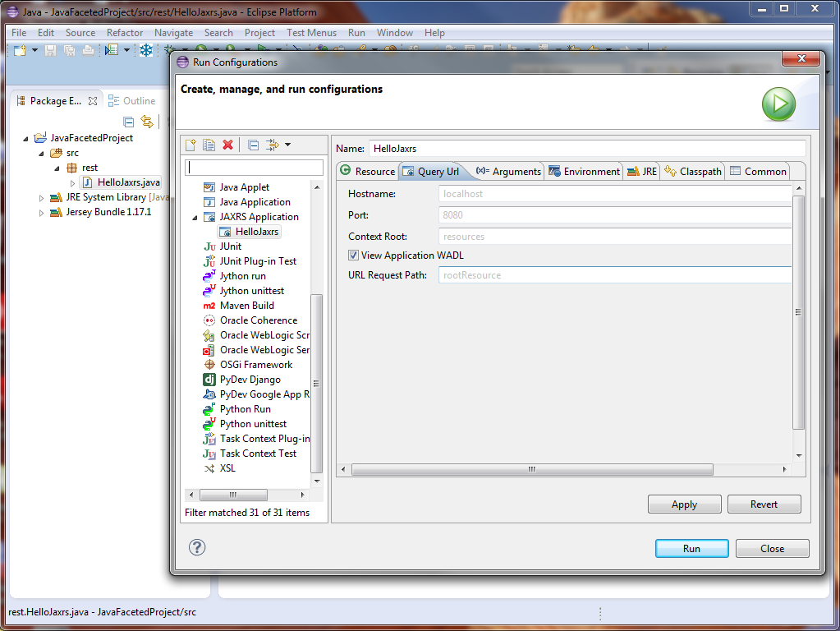The image size is (840, 631).
Task: Select the Oracle Coherence type
Action: [258, 320]
